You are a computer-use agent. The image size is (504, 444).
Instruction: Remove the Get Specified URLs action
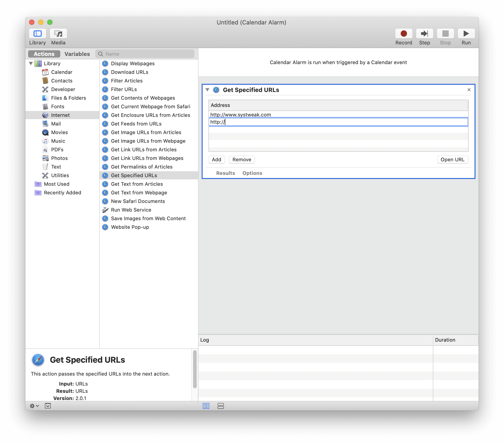(x=469, y=90)
